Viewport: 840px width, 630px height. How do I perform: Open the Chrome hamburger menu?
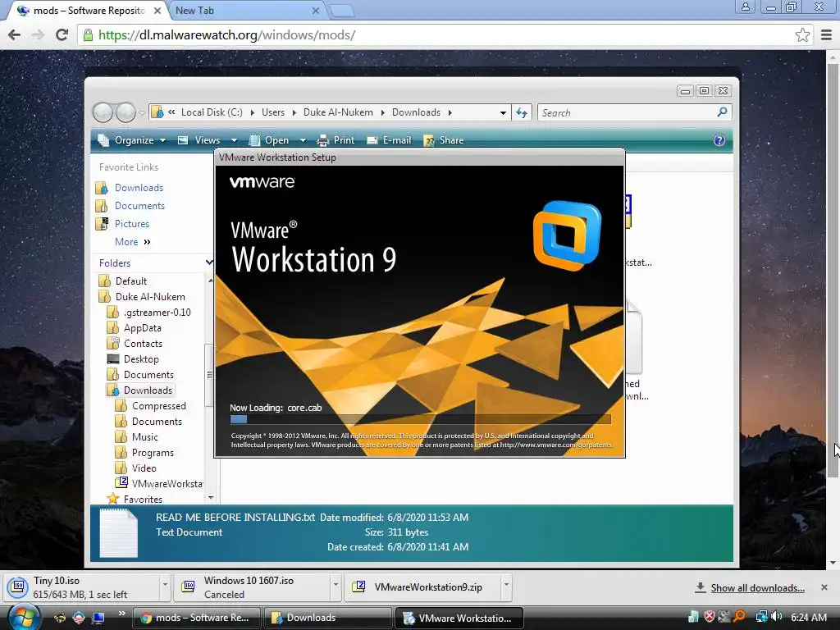(826, 35)
